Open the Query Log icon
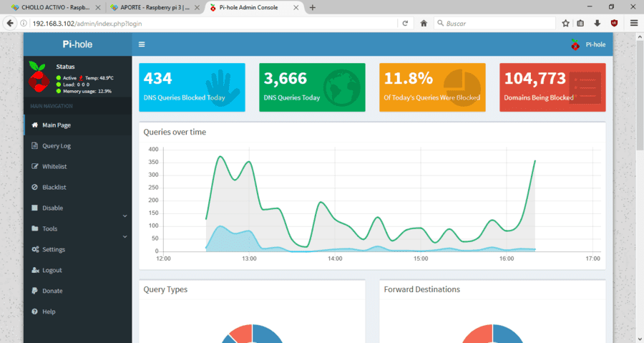Image resolution: width=644 pixels, height=343 pixels. (35, 145)
